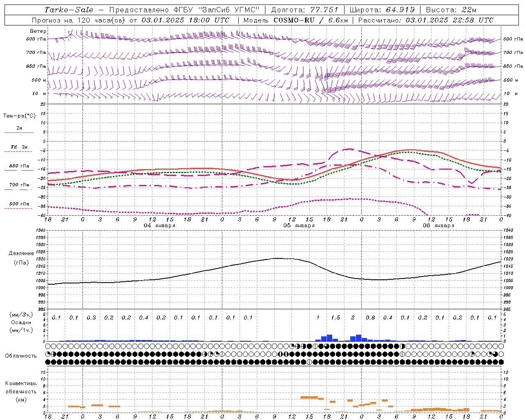Click the 1040 label on left pressure axis

pyautogui.click(x=40, y=231)
